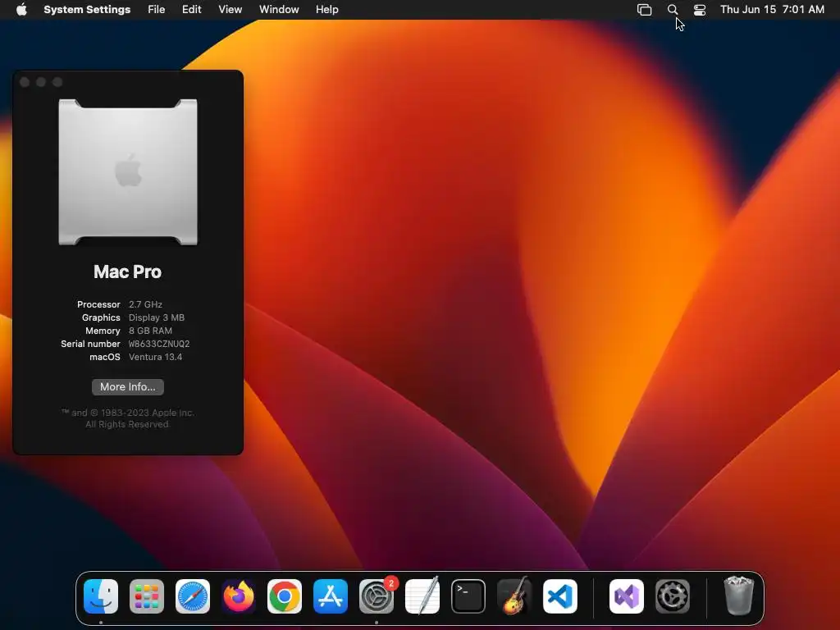Open System Settings with badge in Dock
The height and width of the screenshot is (630, 840).
(x=377, y=596)
